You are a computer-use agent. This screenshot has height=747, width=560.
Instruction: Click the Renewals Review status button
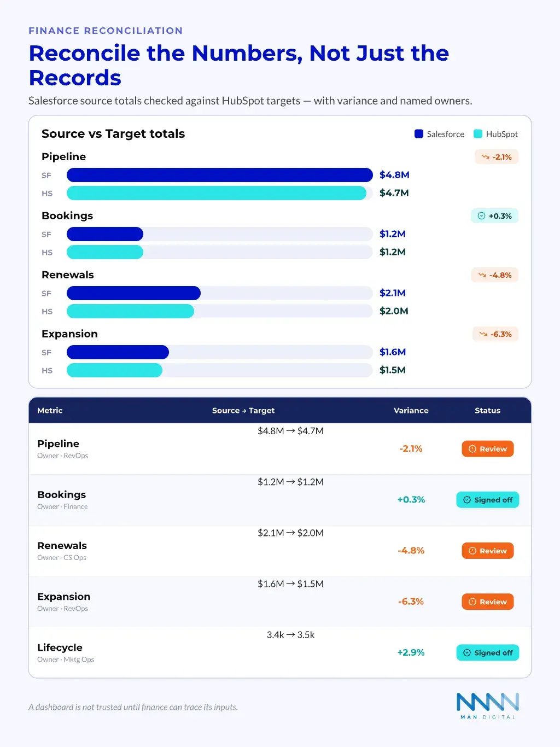click(488, 551)
